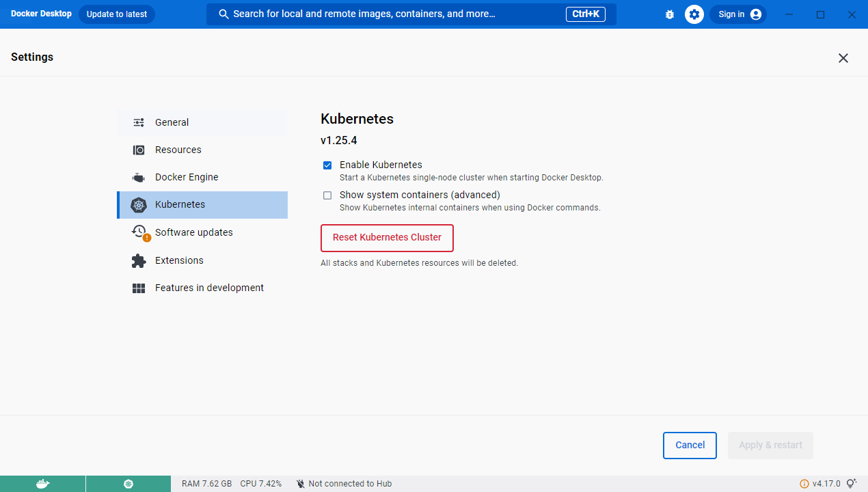
Task: Click the user avatar icon beside Sign in
Action: [755, 14]
